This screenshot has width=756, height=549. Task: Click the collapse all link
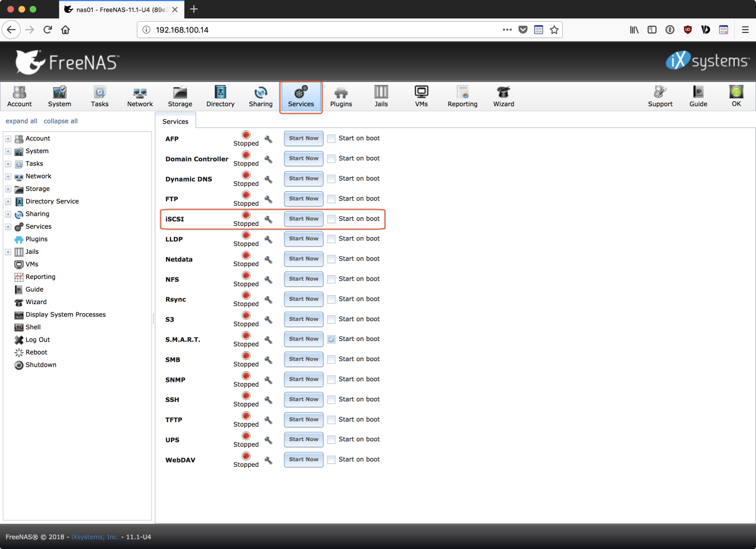point(60,121)
